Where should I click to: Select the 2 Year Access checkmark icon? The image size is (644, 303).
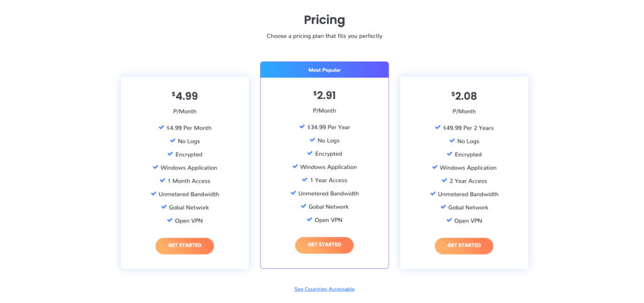click(x=445, y=181)
